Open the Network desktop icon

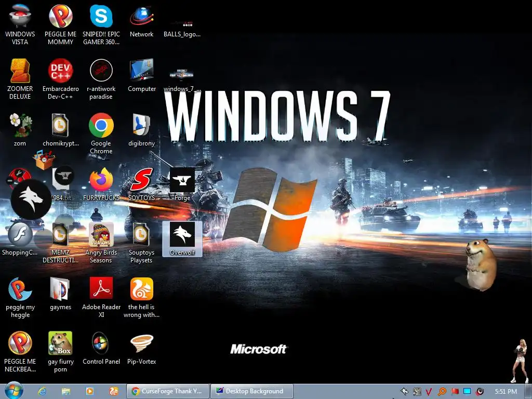point(141,21)
